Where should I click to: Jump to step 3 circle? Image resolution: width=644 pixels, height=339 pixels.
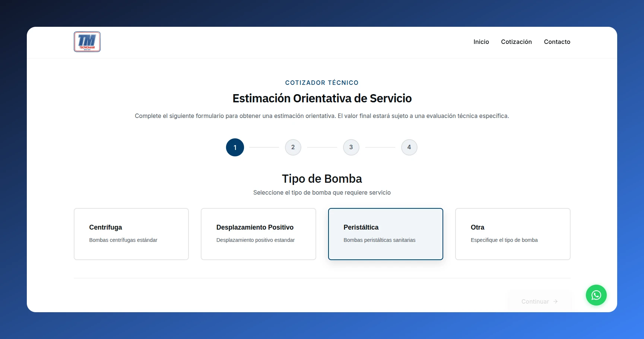pyautogui.click(x=351, y=147)
